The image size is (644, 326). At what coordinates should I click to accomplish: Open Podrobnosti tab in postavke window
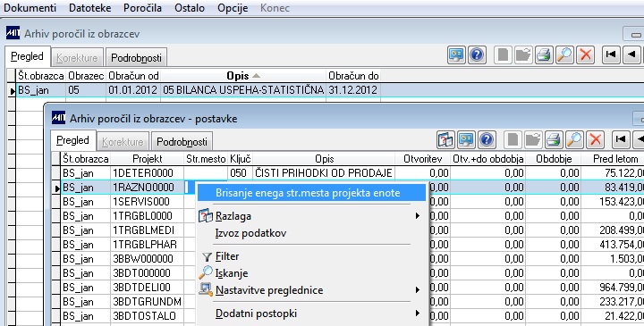(x=182, y=142)
